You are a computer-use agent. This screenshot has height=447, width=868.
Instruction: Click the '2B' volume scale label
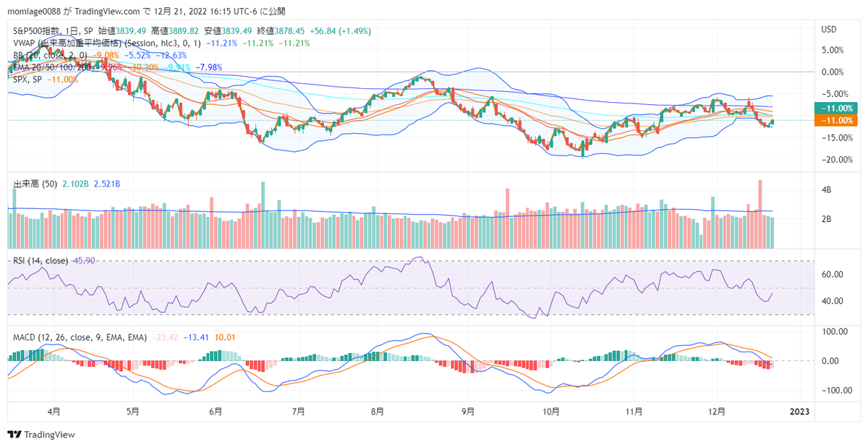[x=825, y=218]
